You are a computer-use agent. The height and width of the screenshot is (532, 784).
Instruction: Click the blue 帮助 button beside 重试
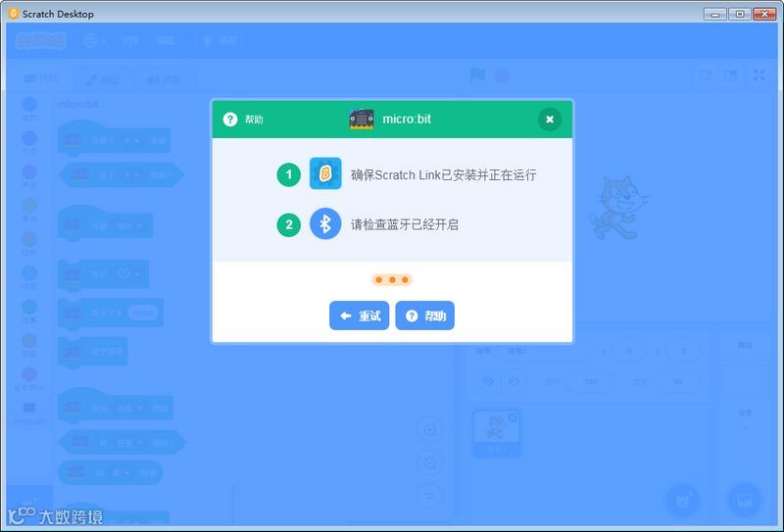425,315
